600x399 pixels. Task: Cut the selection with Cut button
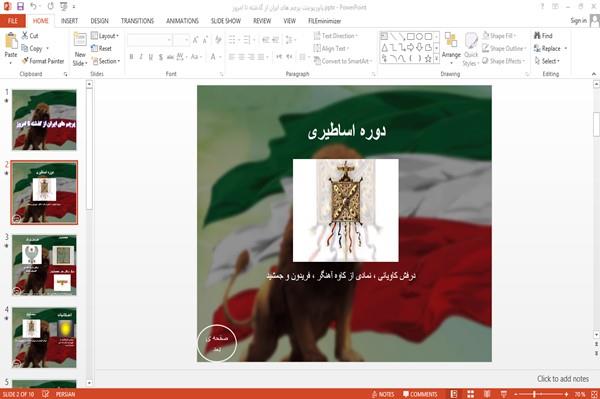[x=30, y=36]
